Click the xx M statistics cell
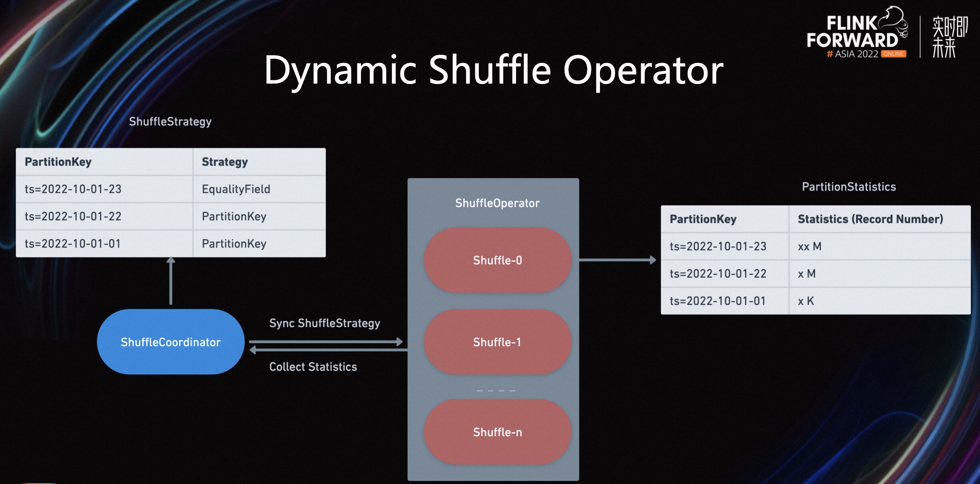 pos(880,246)
